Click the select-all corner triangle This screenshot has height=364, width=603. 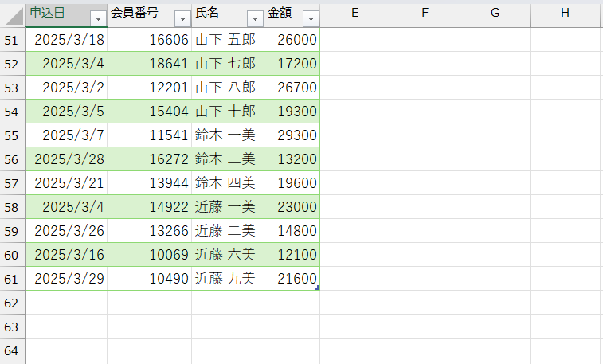click(13, 15)
